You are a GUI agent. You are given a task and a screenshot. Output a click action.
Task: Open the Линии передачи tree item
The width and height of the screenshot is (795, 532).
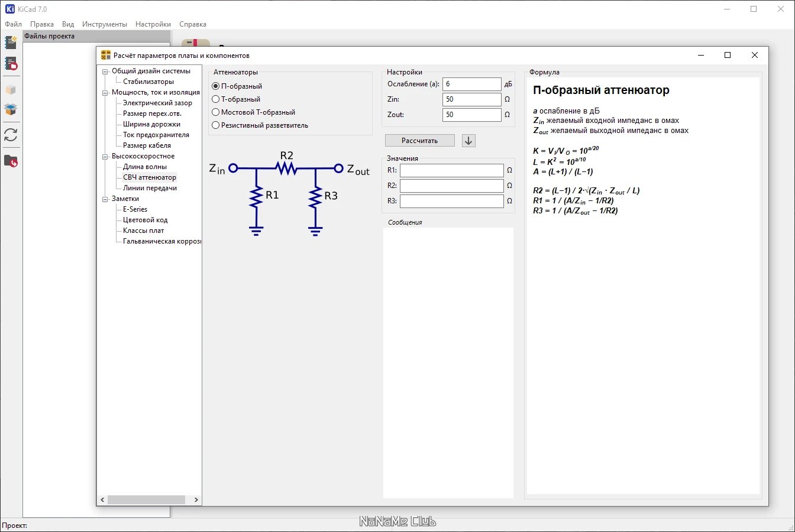click(x=150, y=188)
